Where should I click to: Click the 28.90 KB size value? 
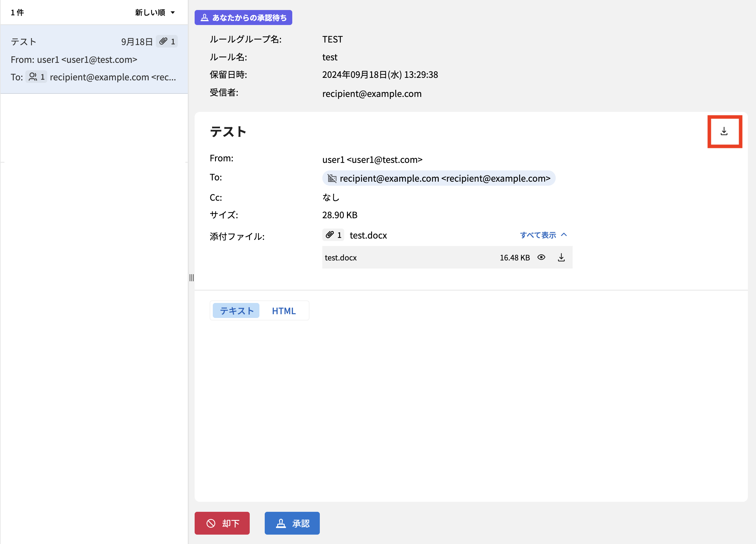[340, 215]
